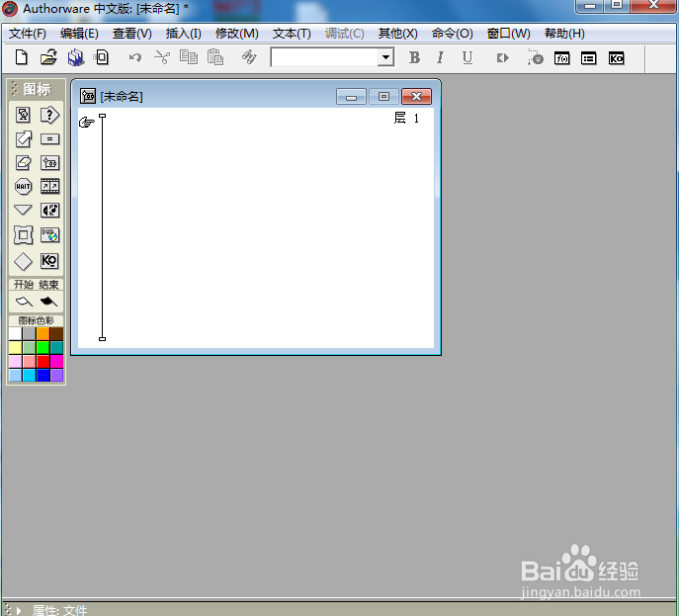Pick the Sound icon in palette
Viewport: 679px width, 616px height.
coord(49,211)
